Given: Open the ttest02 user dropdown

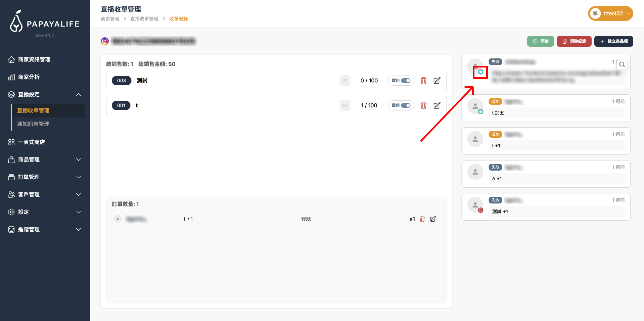Looking at the screenshot, I should (x=610, y=13).
